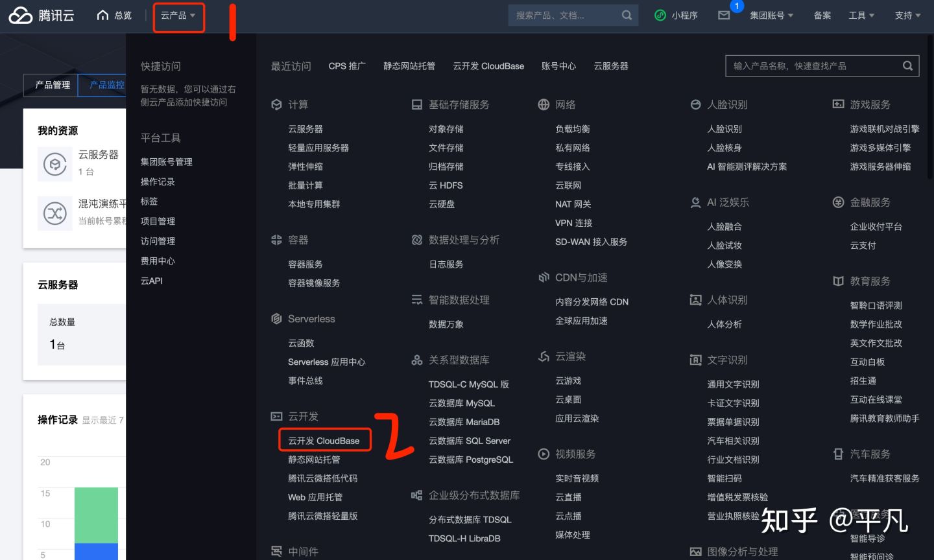Open recent item 账号中心
Image resolution: width=934 pixels, height=560 pixels.
(x=558, y=66)
